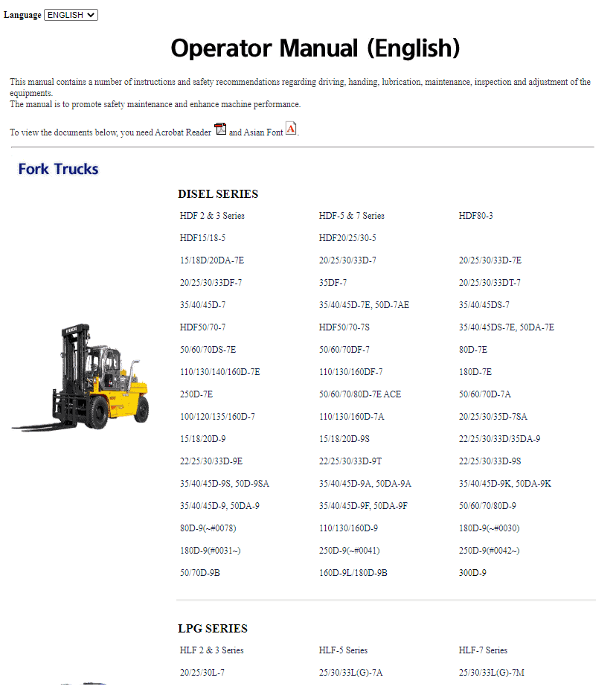Open 110/130/160D-7A manual
616x695 pixels.
click(x=351, y=417)
